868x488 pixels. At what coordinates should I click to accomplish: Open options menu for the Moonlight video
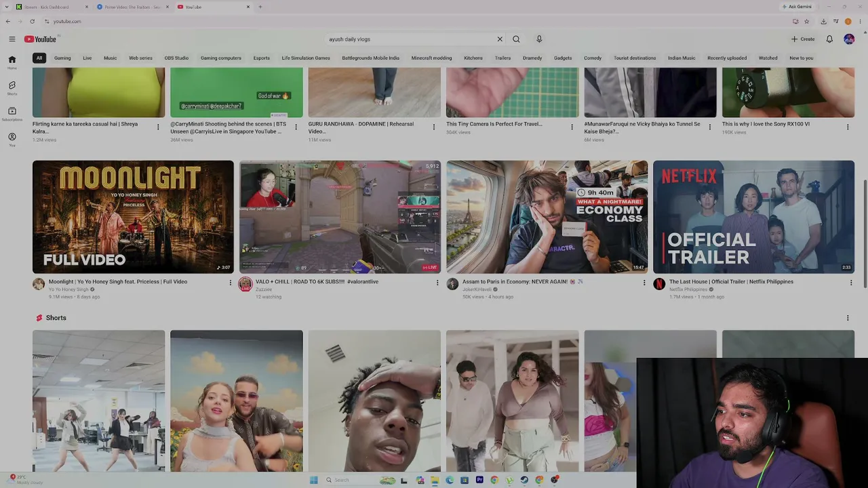(230, 283)
